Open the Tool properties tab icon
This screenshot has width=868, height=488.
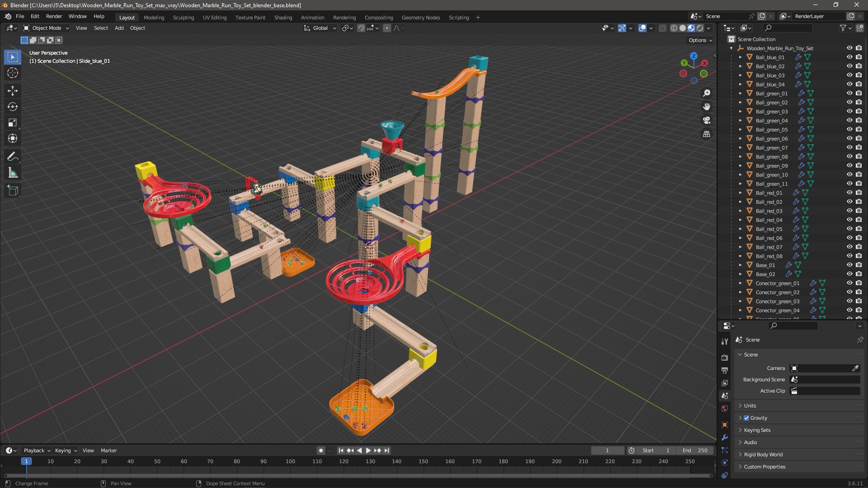tap(725, 341)
